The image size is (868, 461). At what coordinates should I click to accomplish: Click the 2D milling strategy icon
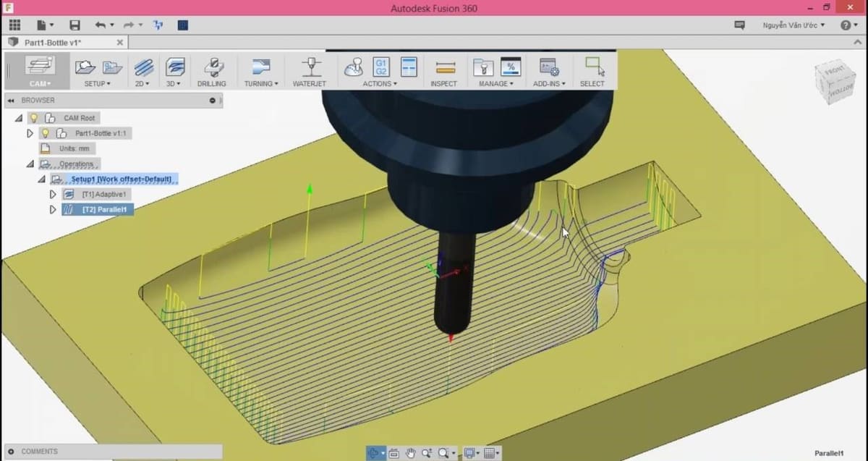point(143,67)
